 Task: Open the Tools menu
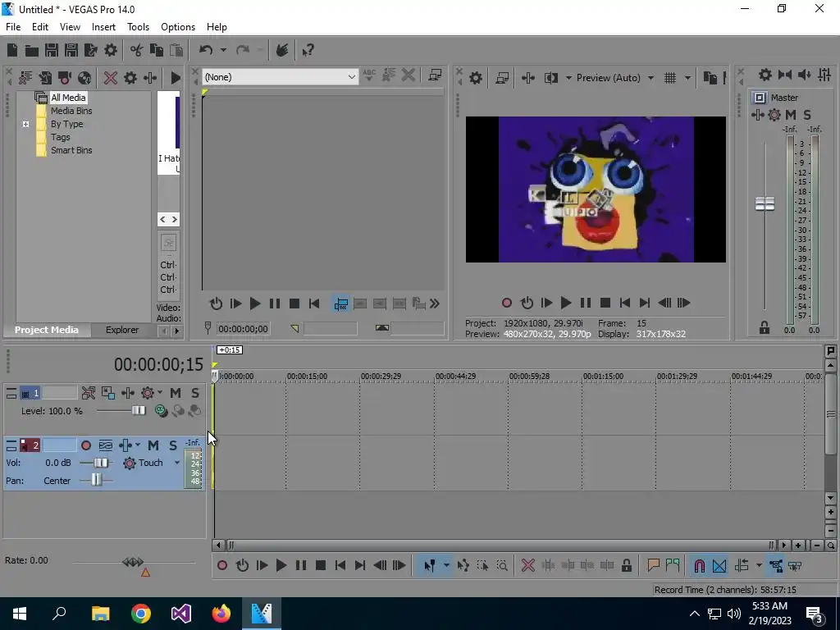(138, 27)
